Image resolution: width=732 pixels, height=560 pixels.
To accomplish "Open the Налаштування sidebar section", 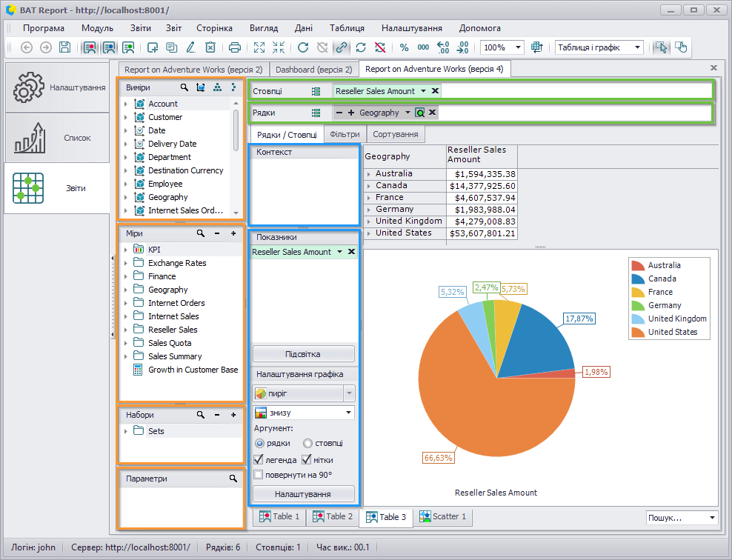I will (57, 87).
